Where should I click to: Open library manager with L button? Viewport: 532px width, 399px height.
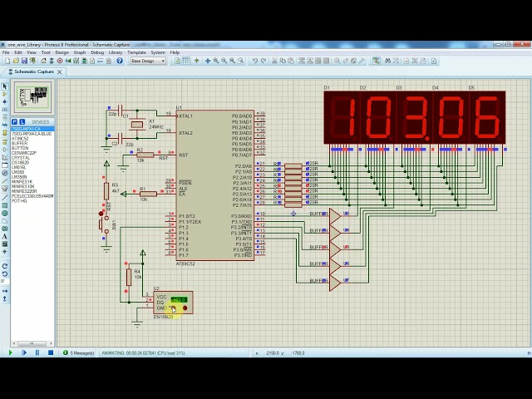(x=22, y=122)
